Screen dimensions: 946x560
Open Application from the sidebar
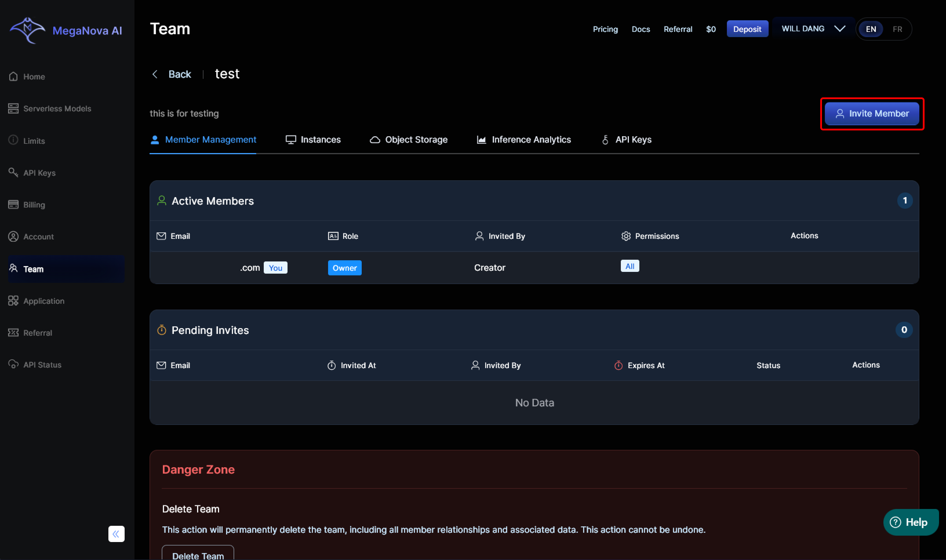click(x=43, y=301)
